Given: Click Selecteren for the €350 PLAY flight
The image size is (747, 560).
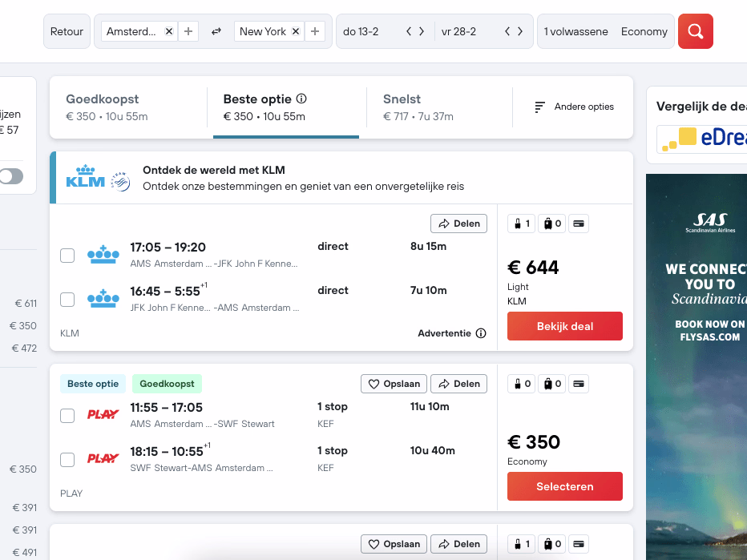Looking at the screenshot, I should (564, 486).
